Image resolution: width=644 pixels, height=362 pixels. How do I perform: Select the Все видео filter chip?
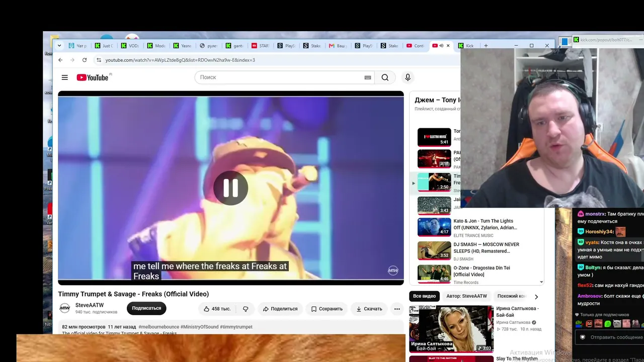tap(424, 296)
